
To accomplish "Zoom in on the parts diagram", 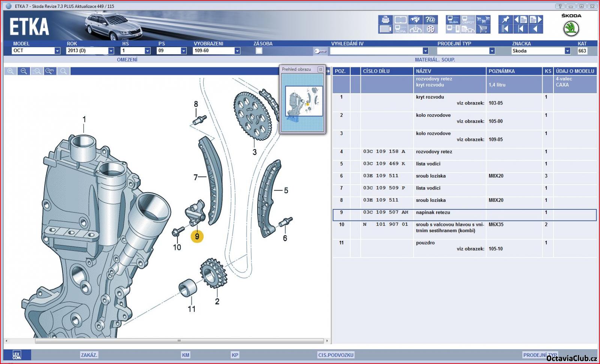I will (10, 71).
